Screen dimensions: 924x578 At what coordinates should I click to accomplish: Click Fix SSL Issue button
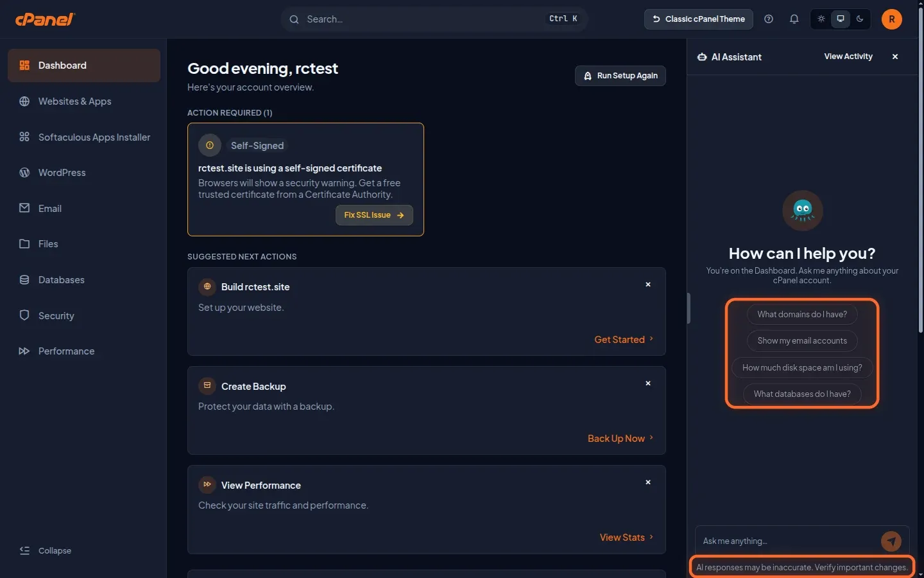point(374,215)
